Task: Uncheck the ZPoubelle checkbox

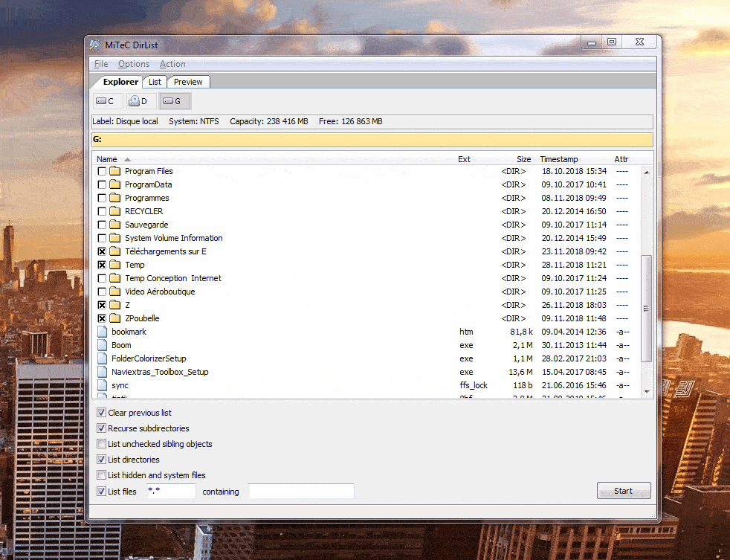Action: click(102, 318)
